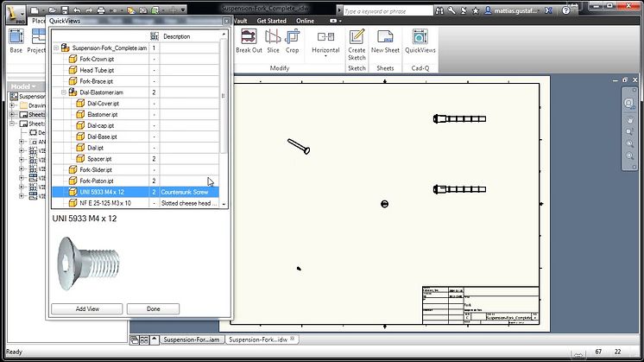Click the Add View button
The width and height of the screenshot is (644, 362).
(x=87, y=308)
